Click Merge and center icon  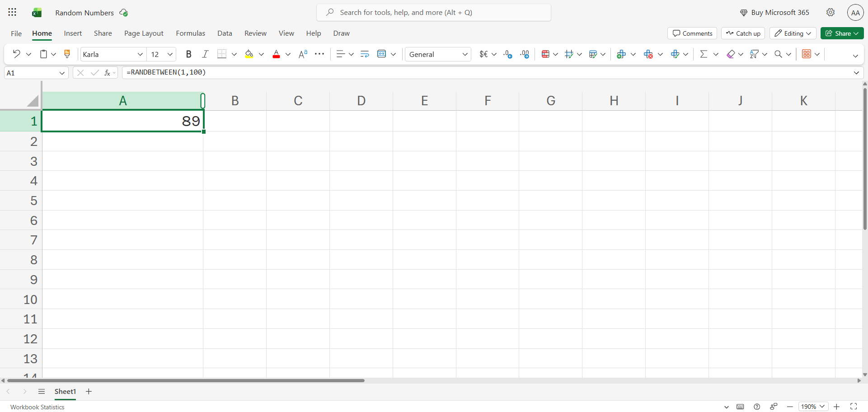(x=382, y=54)
